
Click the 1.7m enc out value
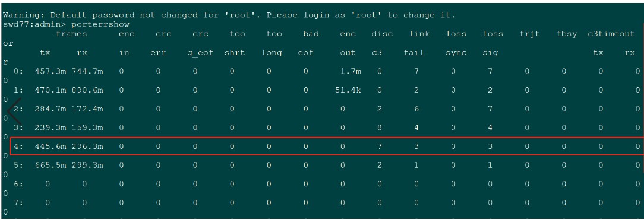(351, 71)
